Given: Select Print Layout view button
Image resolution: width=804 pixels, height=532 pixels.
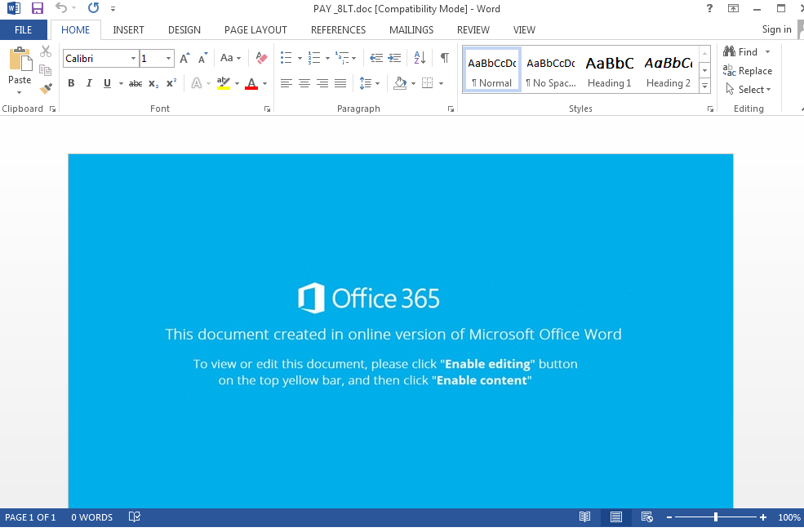Looking at the screenshot, I should (x=615, y=517).
